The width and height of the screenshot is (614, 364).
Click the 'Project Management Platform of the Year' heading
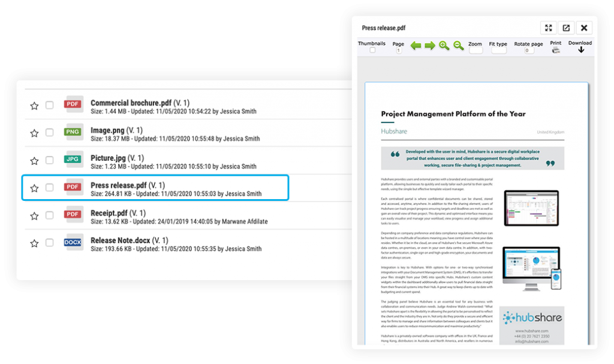[x=453, y=114]
